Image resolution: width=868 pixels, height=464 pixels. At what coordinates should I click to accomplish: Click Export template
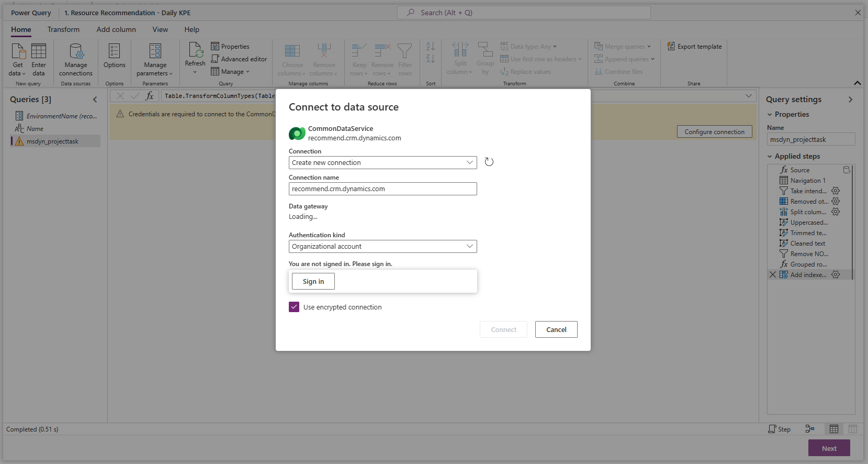(694, 47)
